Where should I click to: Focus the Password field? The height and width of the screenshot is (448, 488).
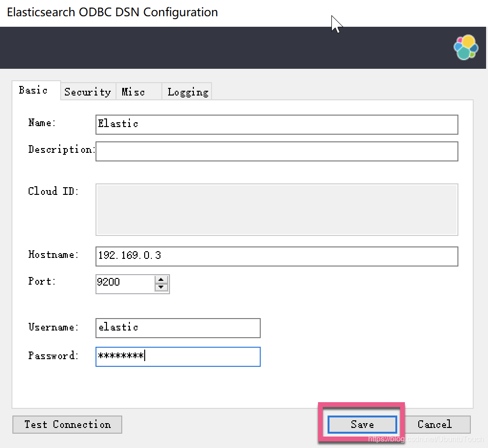click(178, 356)
